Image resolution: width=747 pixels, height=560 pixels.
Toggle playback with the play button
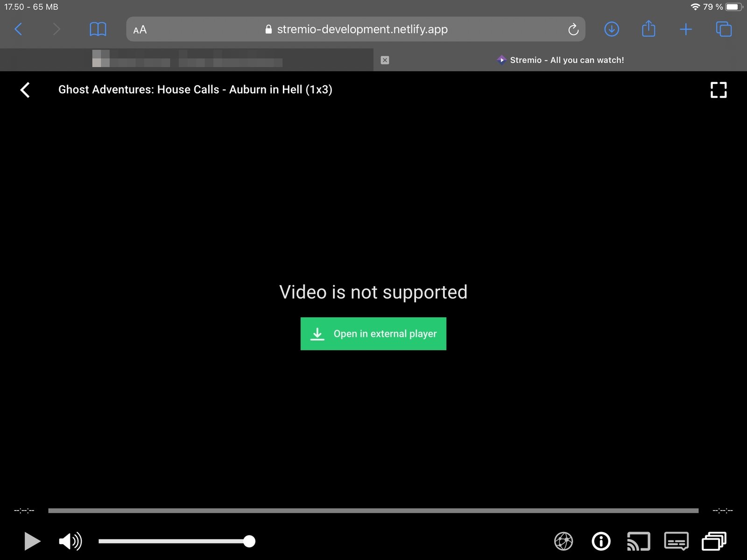[x=31, y=541]
